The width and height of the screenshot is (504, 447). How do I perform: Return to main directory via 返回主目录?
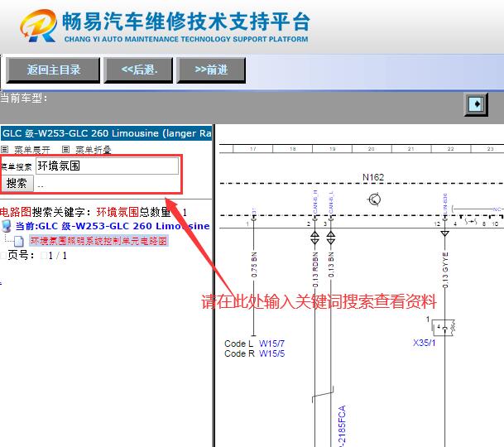[x=53, y=70]
